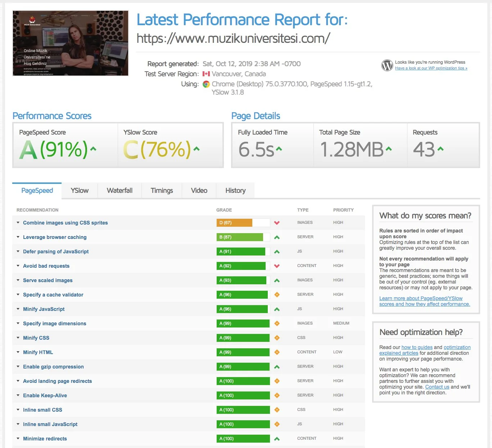Click the Contact us link
The width and height of the screenshot is (492, 448).
tap(437, 387)
